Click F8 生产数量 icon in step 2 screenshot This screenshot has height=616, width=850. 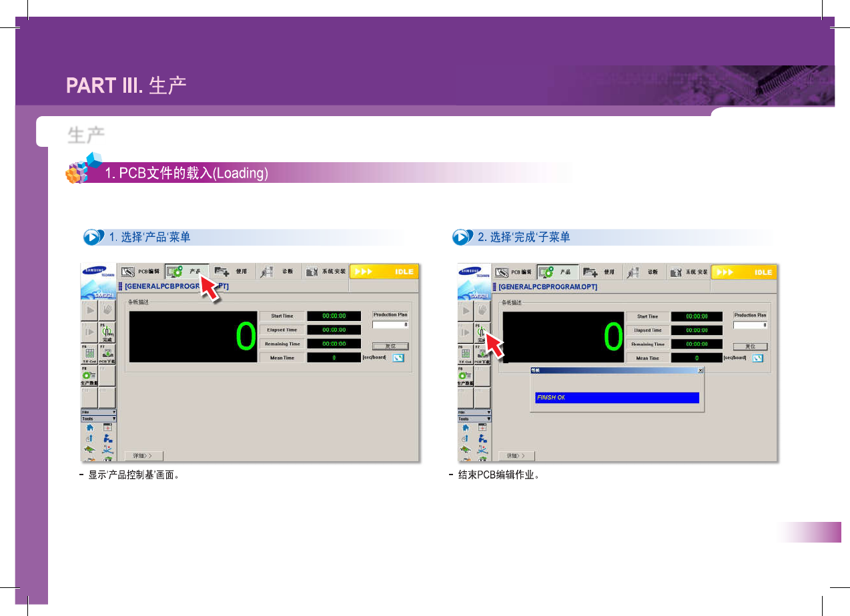[x=465, y=376]
